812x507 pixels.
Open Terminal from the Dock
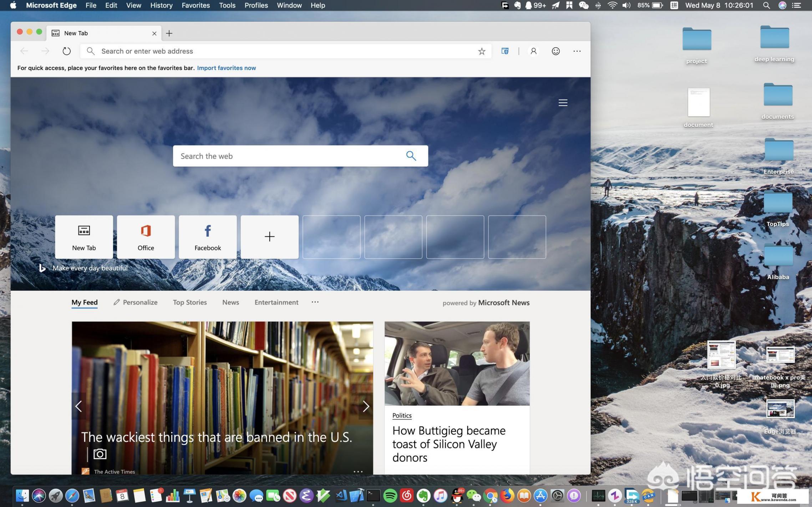click(x=373, y=496)
